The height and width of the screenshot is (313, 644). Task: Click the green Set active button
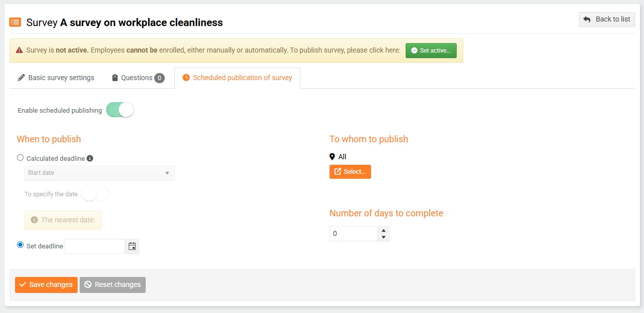pos(431,51)
